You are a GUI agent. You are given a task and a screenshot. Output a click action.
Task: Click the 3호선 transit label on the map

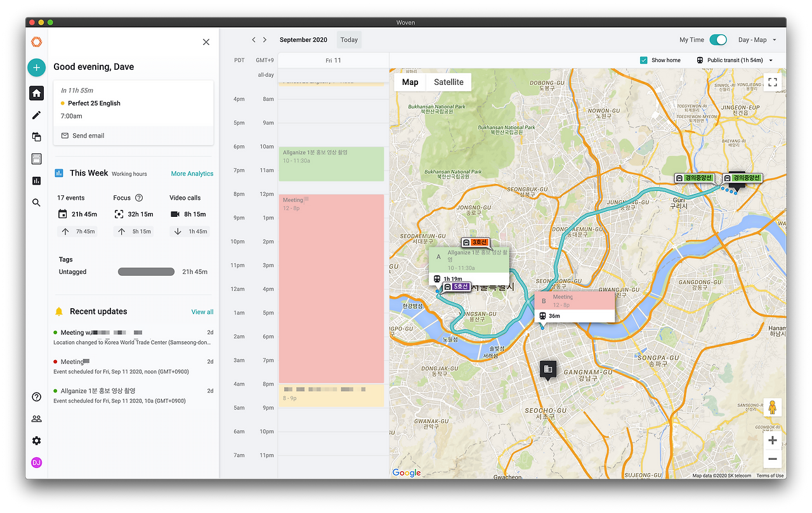coord(476,242)
